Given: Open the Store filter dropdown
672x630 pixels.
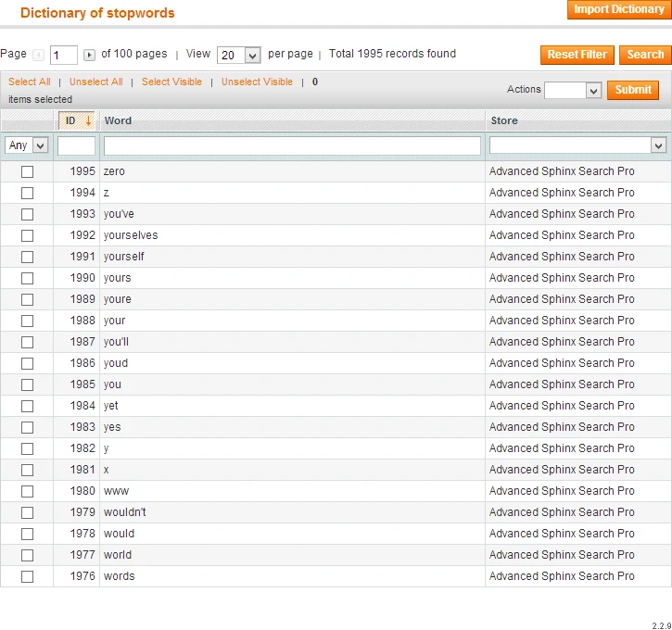Looking at the screenshot, I should pos(577,145).
